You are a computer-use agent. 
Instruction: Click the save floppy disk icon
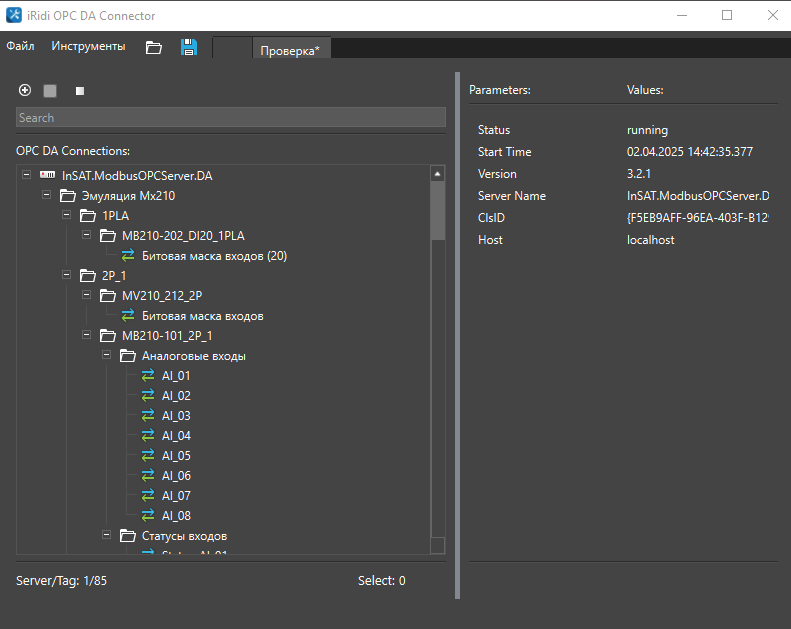[189, 47]
